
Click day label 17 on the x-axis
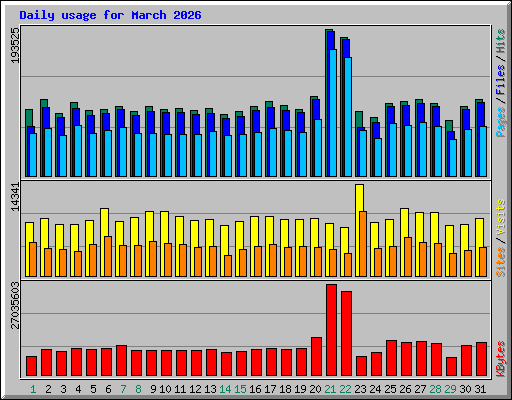(x=270, y=389)
